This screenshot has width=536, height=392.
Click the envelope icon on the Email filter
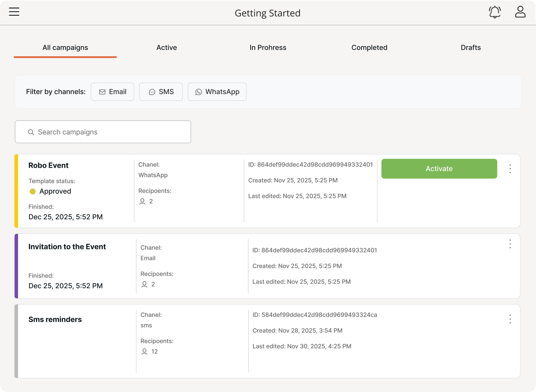tap(102, 92)
